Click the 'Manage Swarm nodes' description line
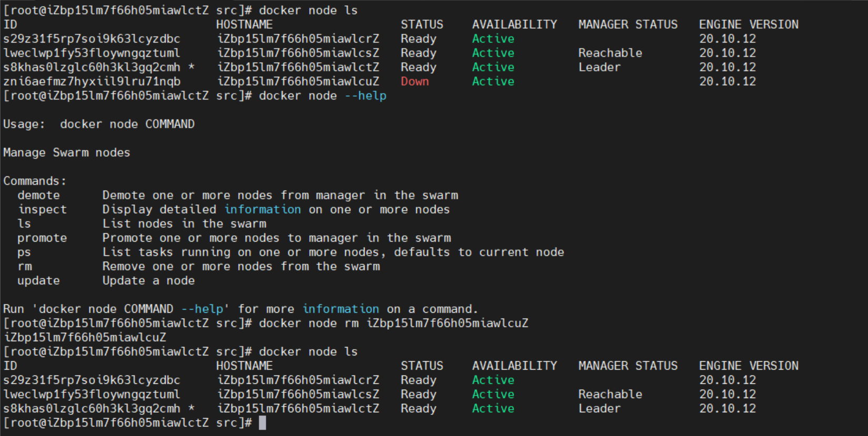 (x=67, y=153)
